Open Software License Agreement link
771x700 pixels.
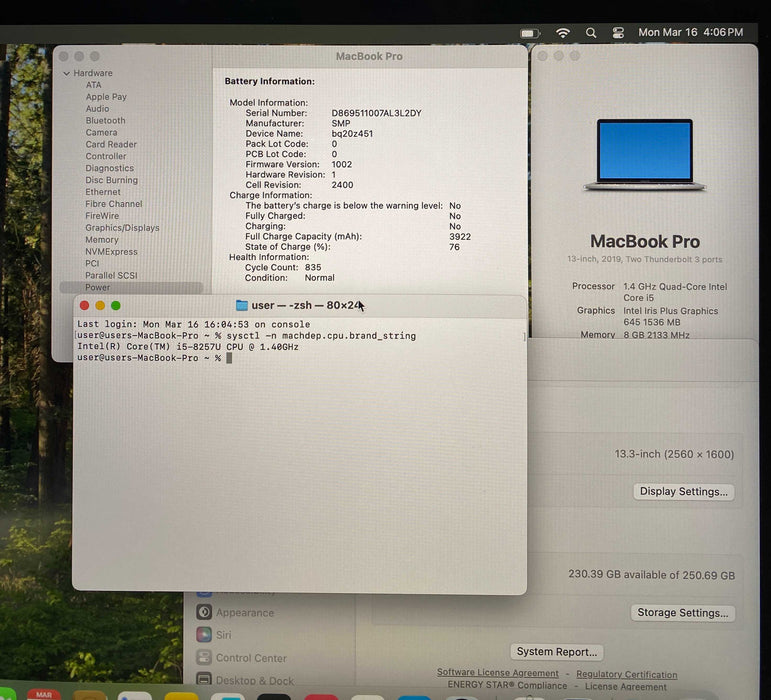(x=498, y=672)
